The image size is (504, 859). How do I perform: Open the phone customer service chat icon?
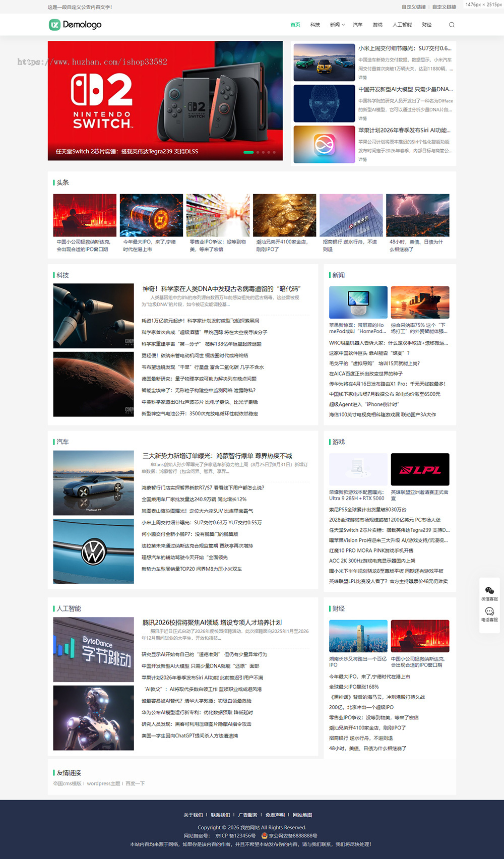click(x=489, y=611)
